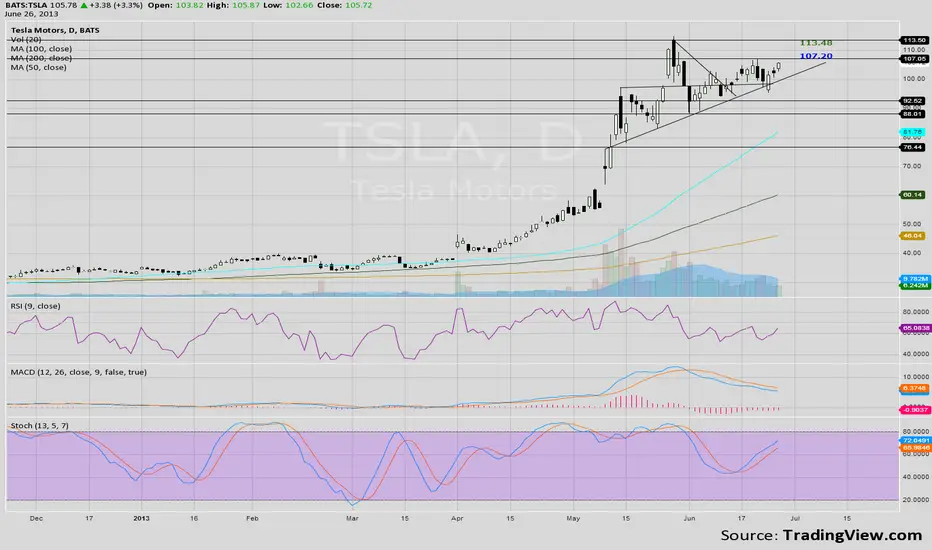Viewport: 932px width, 550px height.
Task: Click the orange 6.3748 MACD value tag
Action: (x=914, y=388)
